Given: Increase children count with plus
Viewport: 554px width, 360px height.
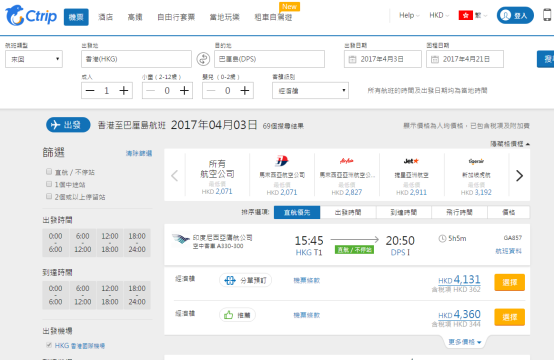Looking at the screenshot, I should tap(184, 91).
